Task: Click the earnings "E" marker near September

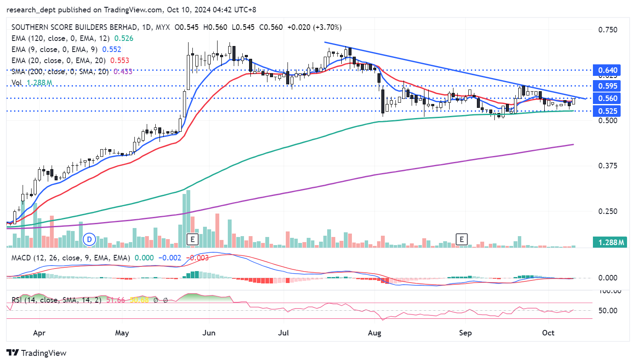Action: click(462, 239)
